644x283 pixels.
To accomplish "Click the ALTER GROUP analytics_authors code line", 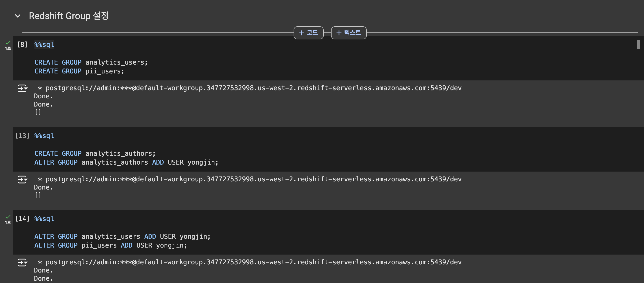I will pos(126,162).
